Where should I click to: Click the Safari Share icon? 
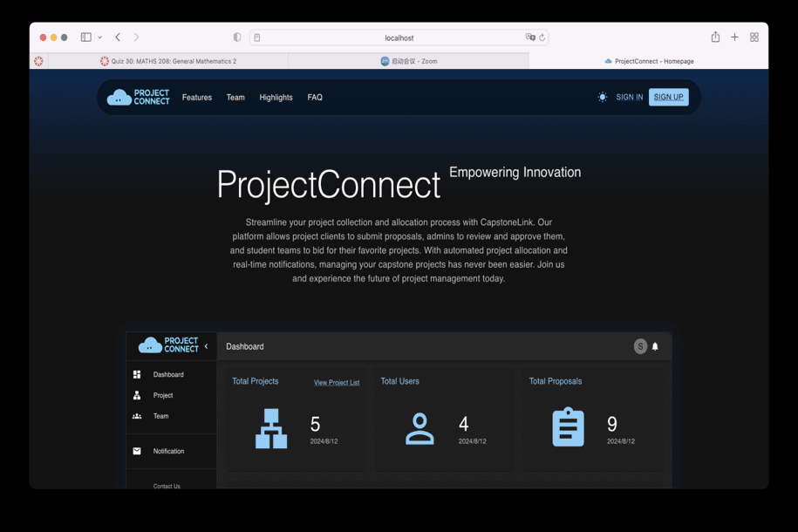pyautogui.click(x=715, y=38)
